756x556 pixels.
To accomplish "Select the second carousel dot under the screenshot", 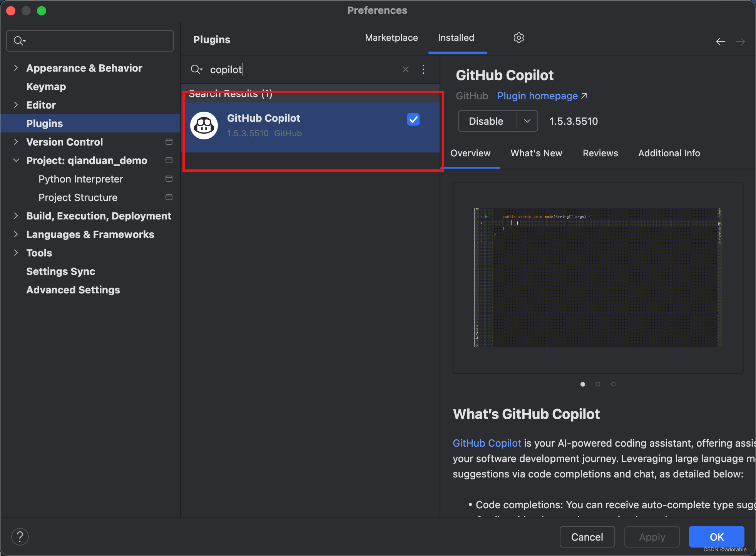I will (598, 384).
